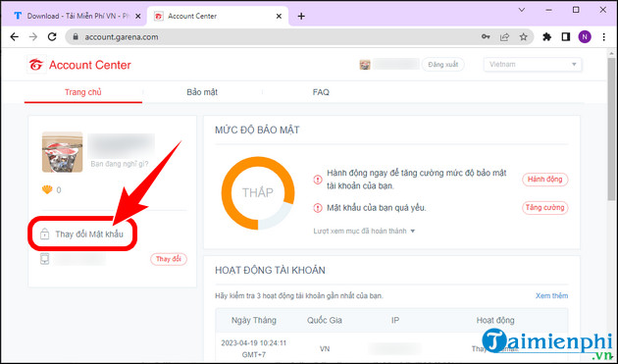The height and width of the screenshot is (364, 618).
Task: Close the Download - Tải Miễn Phí tab
Action: tap(138, 16)
